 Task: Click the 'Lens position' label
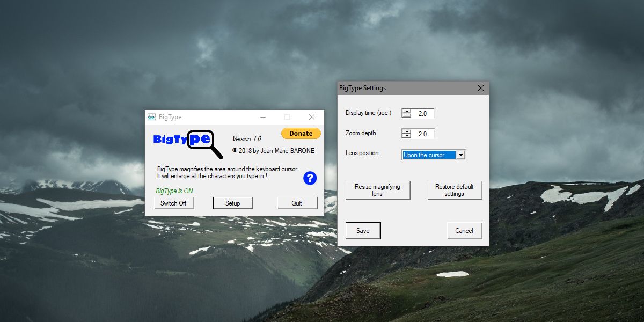click(362, 153)
